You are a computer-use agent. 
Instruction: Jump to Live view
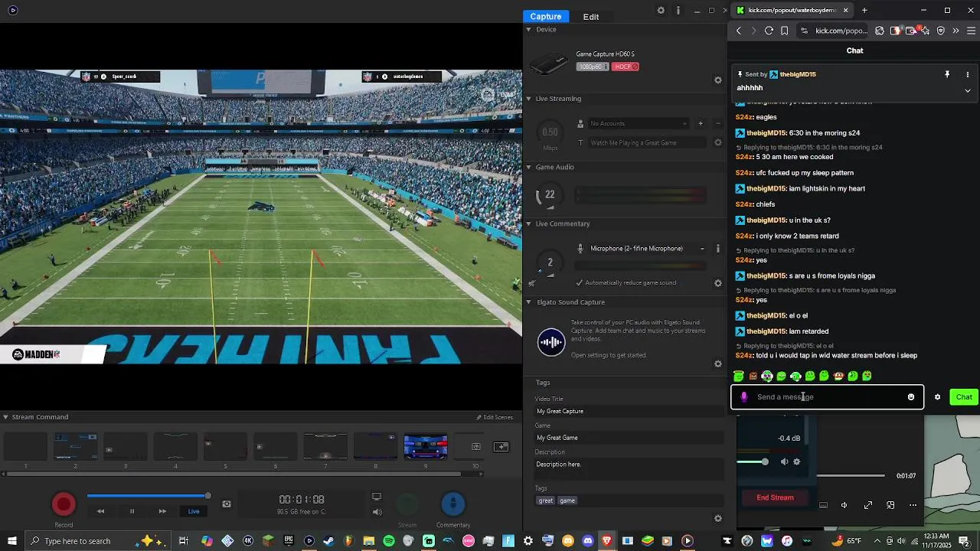tap(194, 511)
